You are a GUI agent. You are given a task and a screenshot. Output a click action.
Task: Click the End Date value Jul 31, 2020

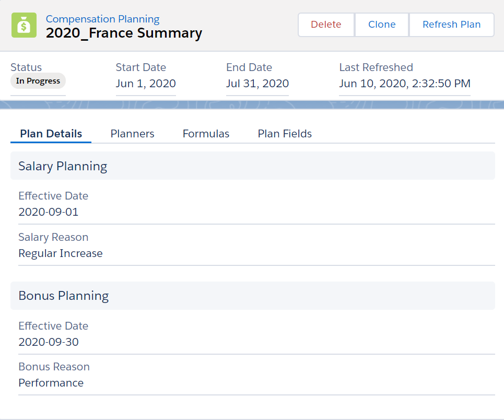257,84
